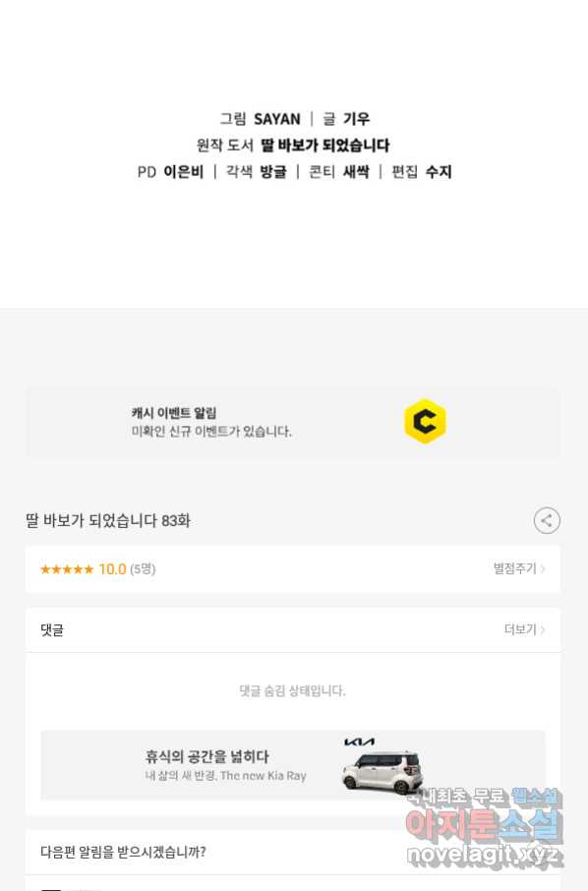Click the 댓글 숨김 상태입니다 message

click(292, 691)
